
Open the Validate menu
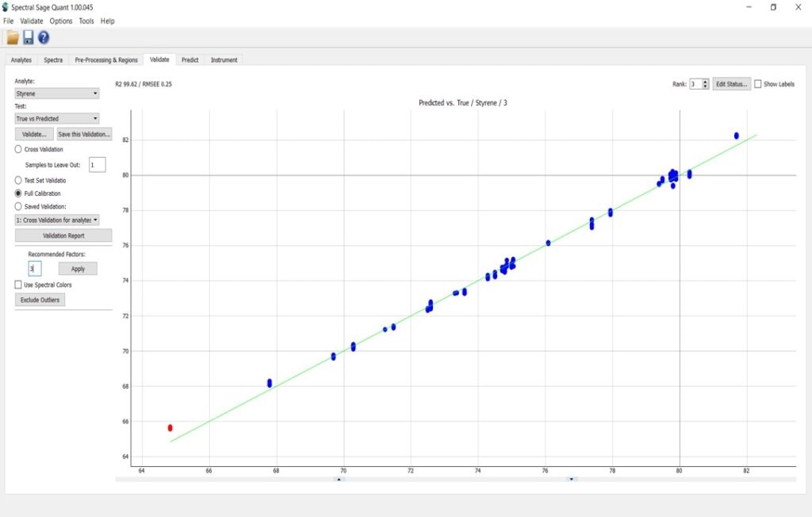click(32, 21)
